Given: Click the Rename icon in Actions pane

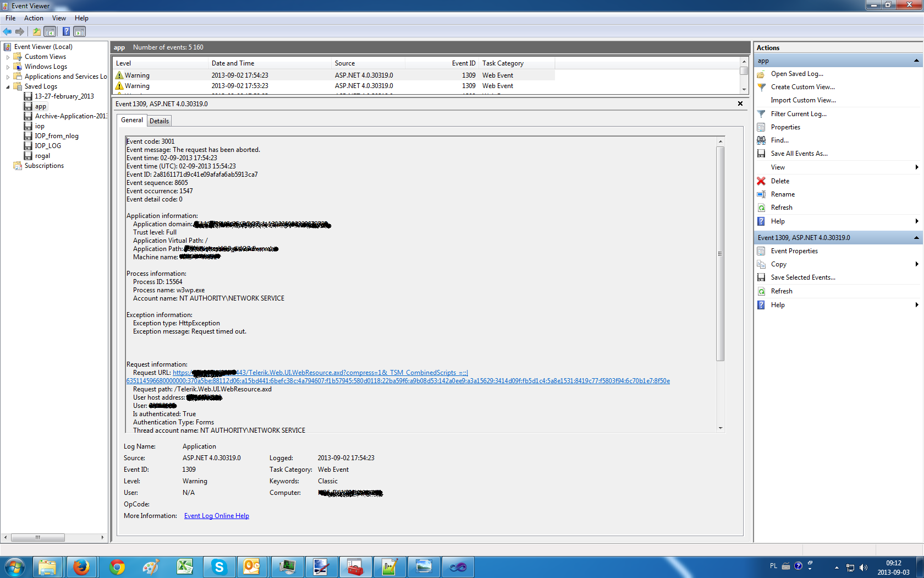Looking at the screenshot, I should click(x=761, y=194).
